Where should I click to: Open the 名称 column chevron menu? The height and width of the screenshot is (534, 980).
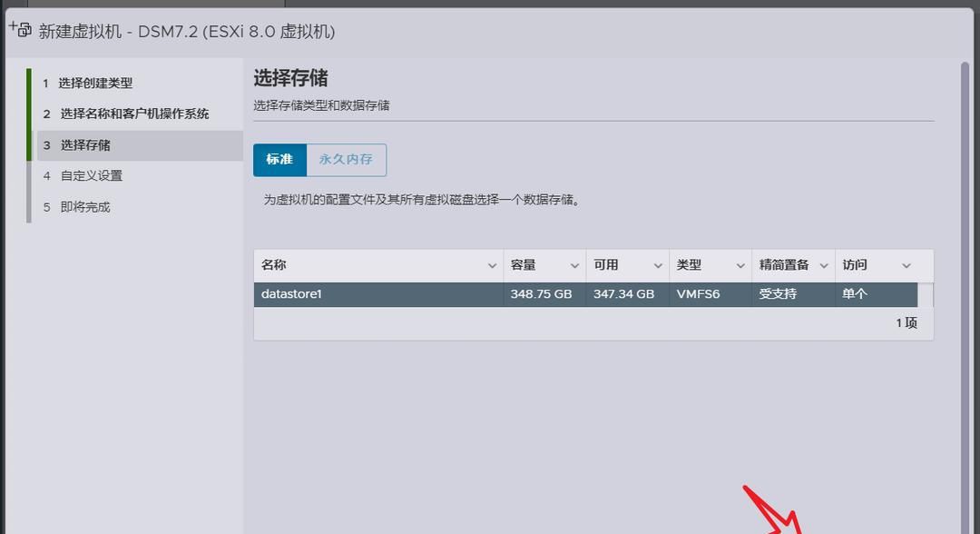click(492, 266)
